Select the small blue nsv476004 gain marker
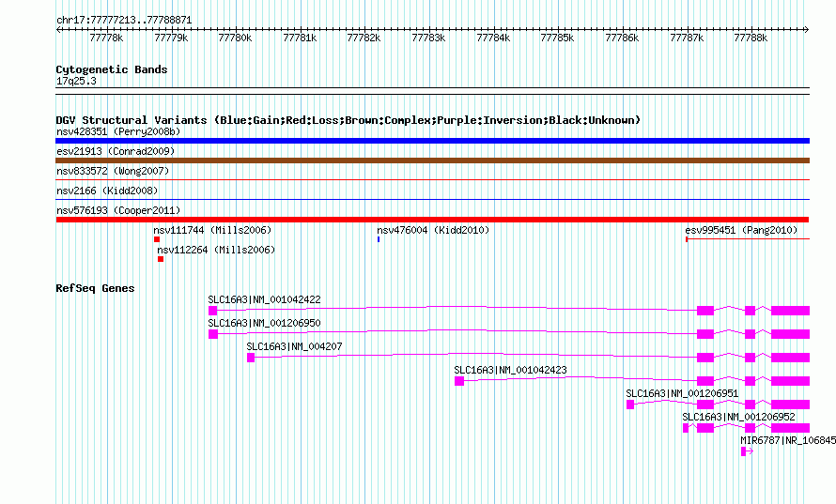This screenshot has height=504, width=836. 379,239
